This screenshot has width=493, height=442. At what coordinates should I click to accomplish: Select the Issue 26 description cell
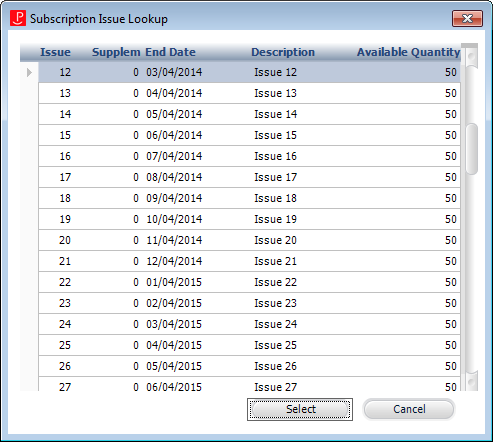[x=275, y=366]
